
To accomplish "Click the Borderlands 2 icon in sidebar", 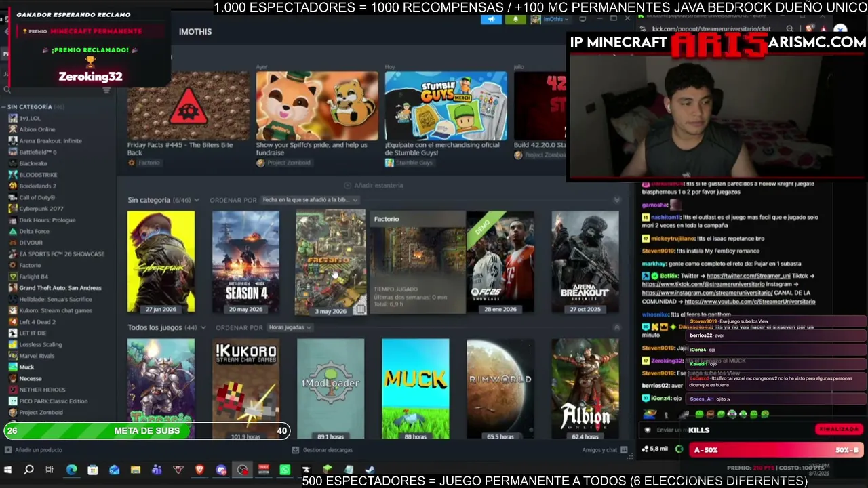I will 13,186.
